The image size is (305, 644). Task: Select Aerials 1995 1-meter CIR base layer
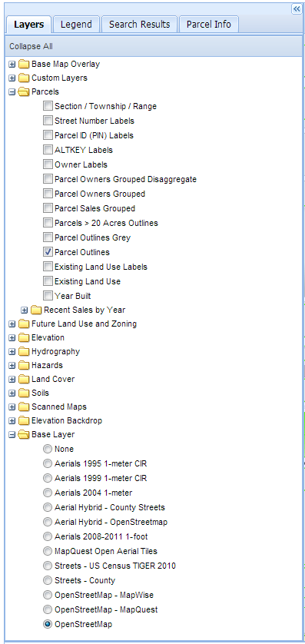tap(48, 463)
